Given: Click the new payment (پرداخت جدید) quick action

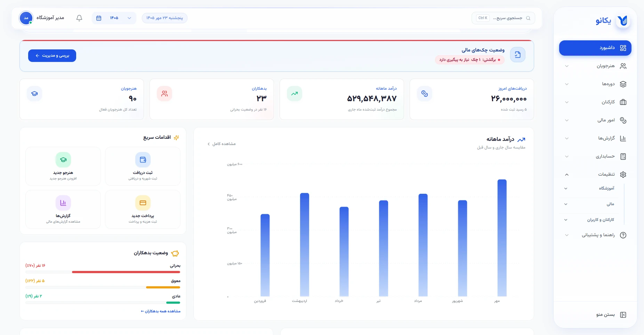Looking at the screenshot, I should click(x=143, y=209).
